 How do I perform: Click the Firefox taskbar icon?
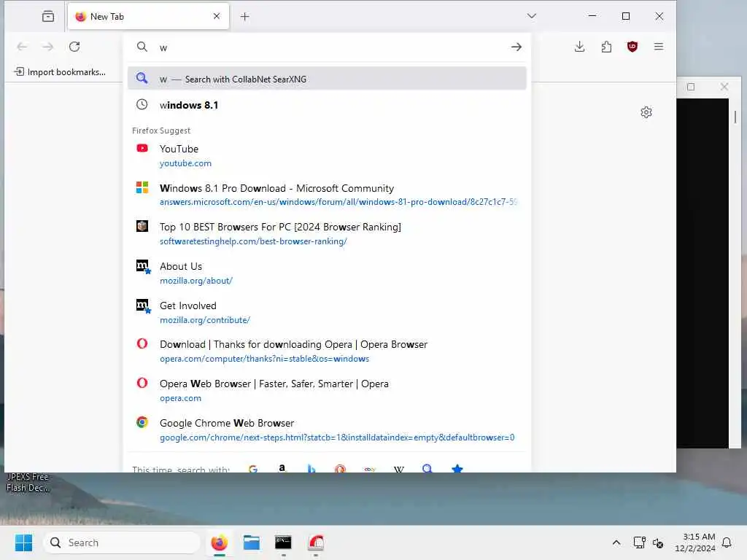coord(219,542)
